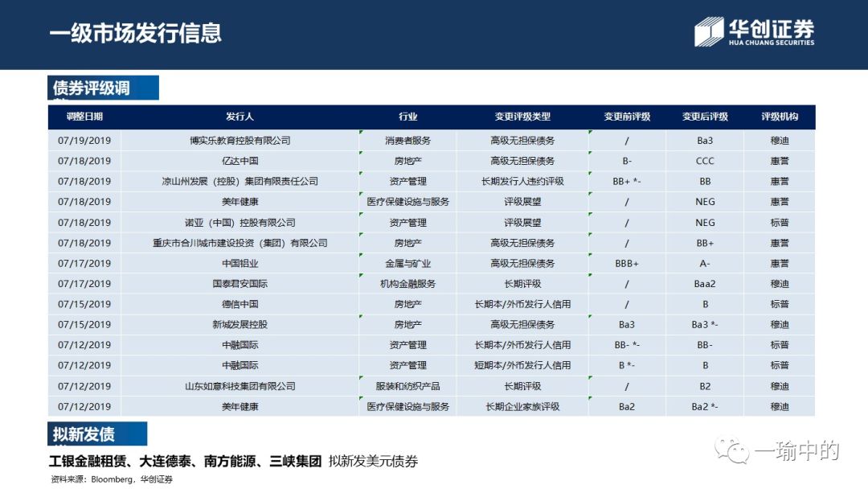
Task: Select text 工银金融租赁、大连德泰、南方能源、三峡集团
Action: pyautogui.click(x=186, y=462)
